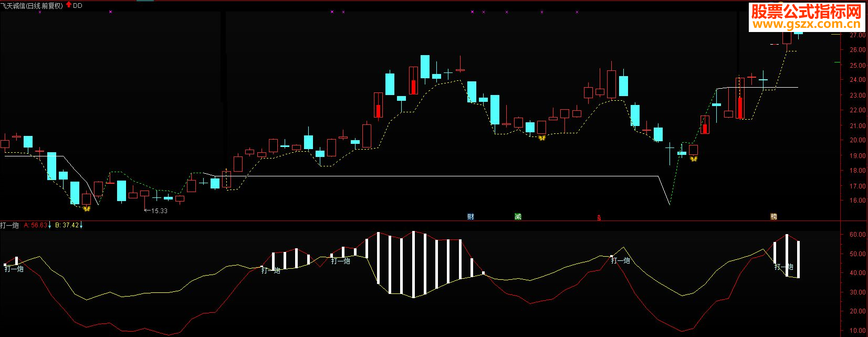The width and height of the screenshot is (868, 337).
Task: Click the leftmost purple x marker at top
Action: tap(40, 12)
